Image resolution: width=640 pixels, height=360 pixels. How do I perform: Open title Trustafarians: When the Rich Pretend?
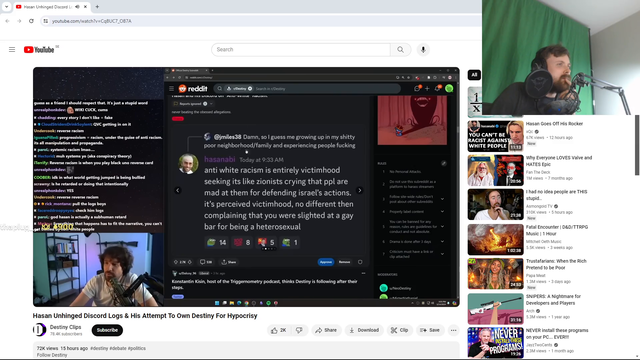(556, 264)
